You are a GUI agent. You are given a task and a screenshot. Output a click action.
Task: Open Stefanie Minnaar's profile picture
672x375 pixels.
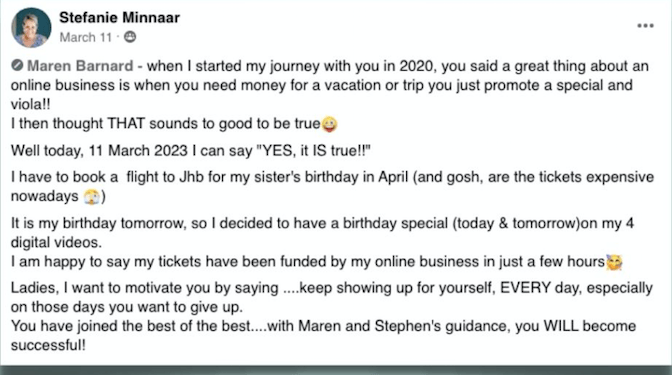pyautogui.click(x=31, y=27)
